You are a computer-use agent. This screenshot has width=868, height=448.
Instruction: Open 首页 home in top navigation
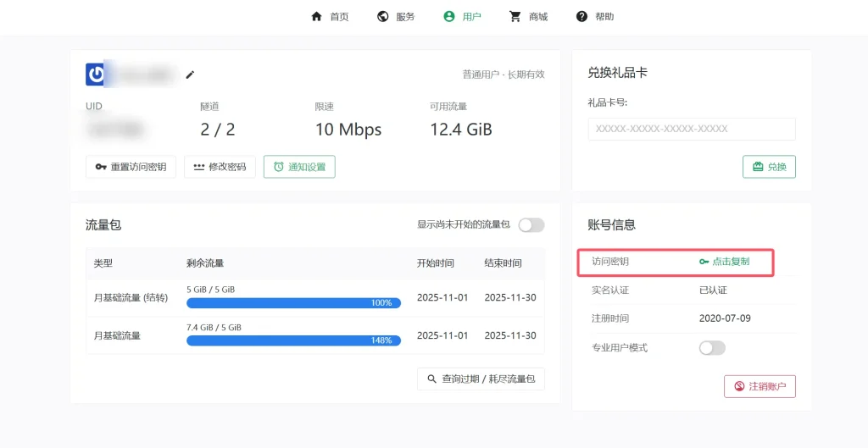330,16
